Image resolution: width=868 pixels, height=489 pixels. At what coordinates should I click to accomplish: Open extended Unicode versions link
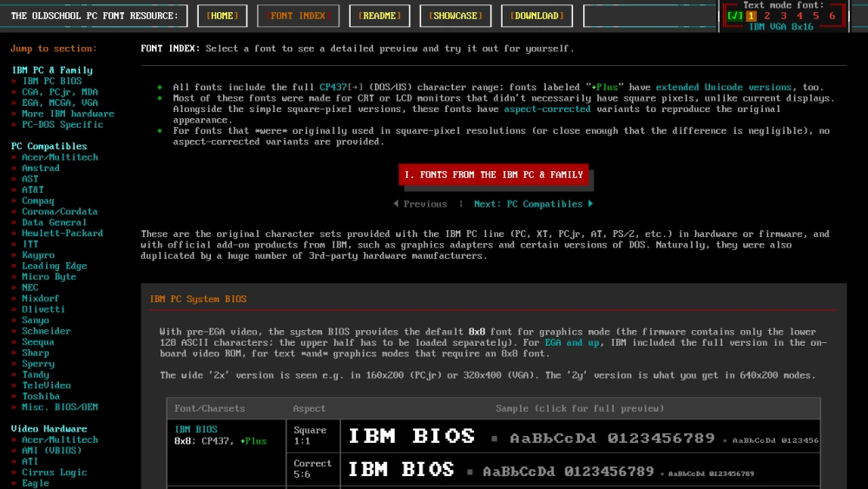724,87
